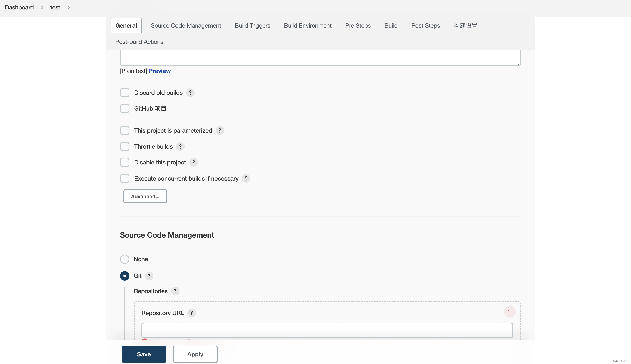
Task: Click the General tab
Action: [126, 25]
